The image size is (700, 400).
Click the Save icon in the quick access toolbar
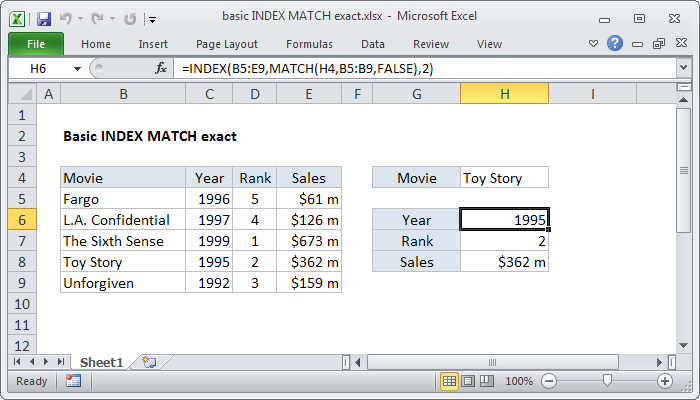43,18
